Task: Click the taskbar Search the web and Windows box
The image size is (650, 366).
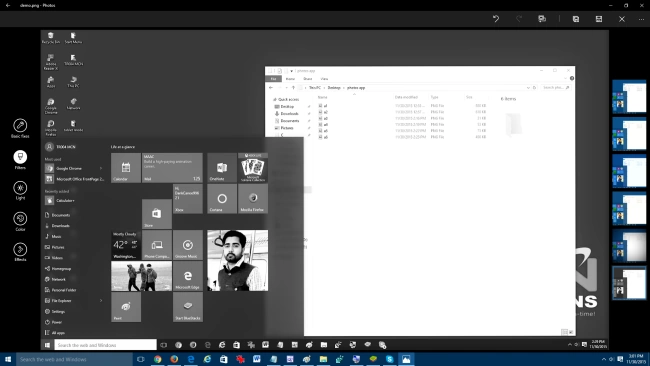Action: pos(75,359)
